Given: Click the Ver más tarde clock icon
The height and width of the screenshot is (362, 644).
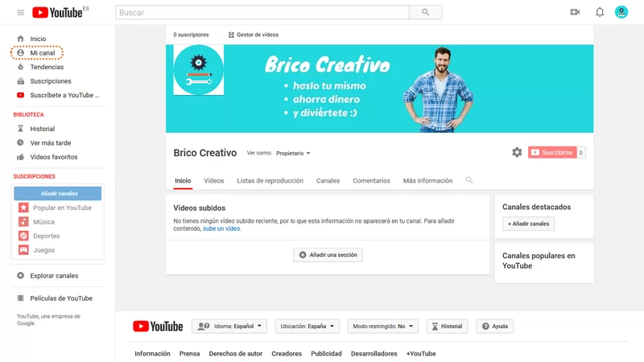Looking at the screenshot, I should [21, 143].
